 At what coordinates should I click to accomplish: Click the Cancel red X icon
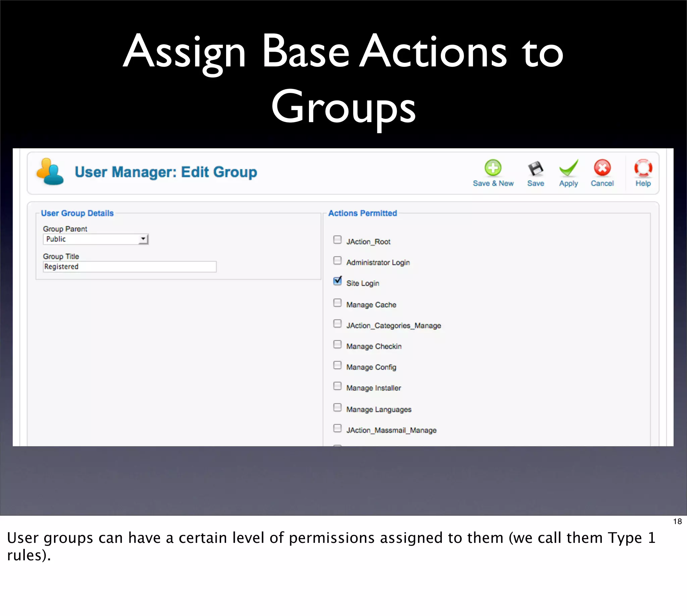tap(602, 168)
